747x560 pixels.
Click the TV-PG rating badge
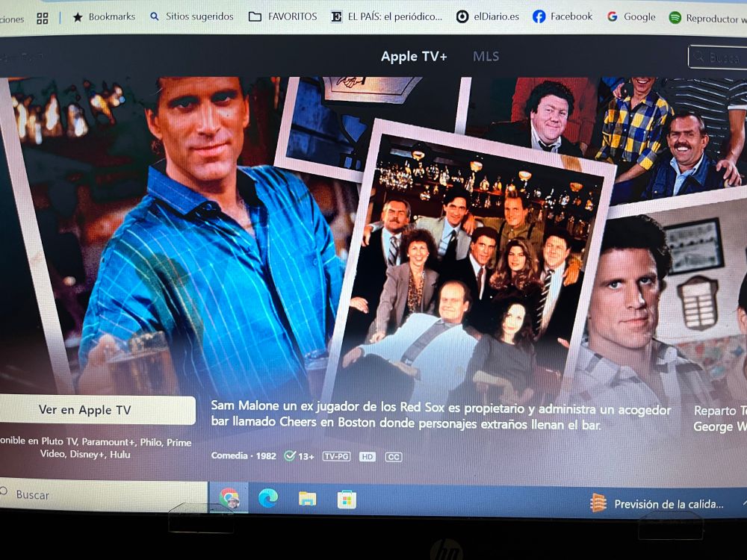[336, 456]
